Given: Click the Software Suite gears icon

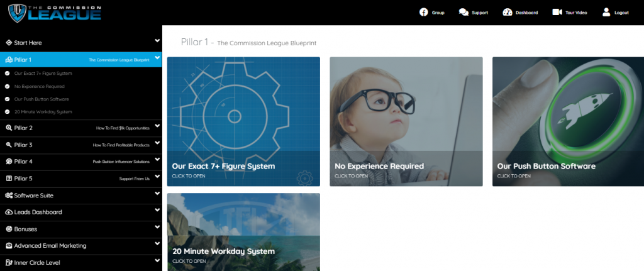Looking at the screenshot, I should pos(9,196).
